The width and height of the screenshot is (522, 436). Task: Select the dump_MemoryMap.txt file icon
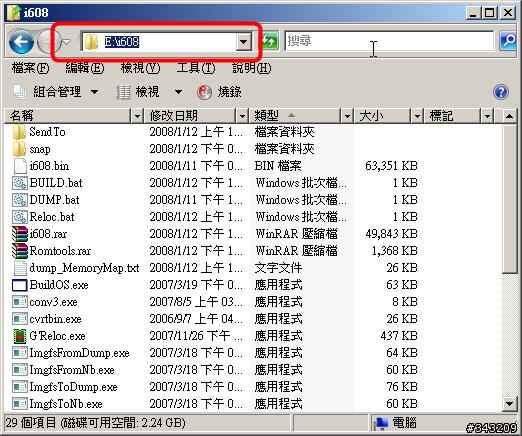(x=20, y=268)
